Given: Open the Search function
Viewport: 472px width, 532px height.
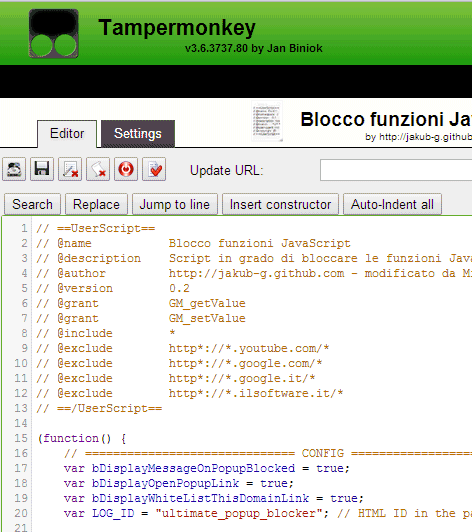Looking at the screenshot, I should coord(32,204).
